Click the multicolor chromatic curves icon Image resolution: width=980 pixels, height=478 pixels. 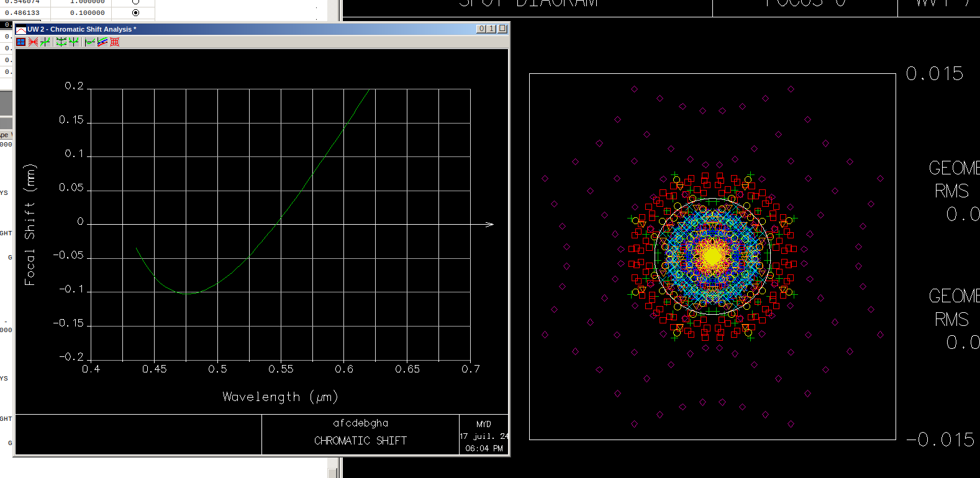coord(102,42)
